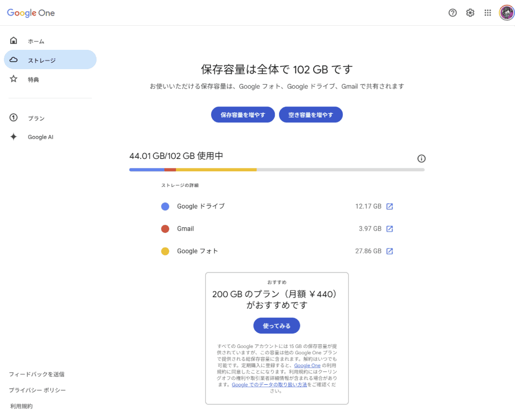
Task: Click the home icon in sidebar
Action: click(x=14, y=41)
